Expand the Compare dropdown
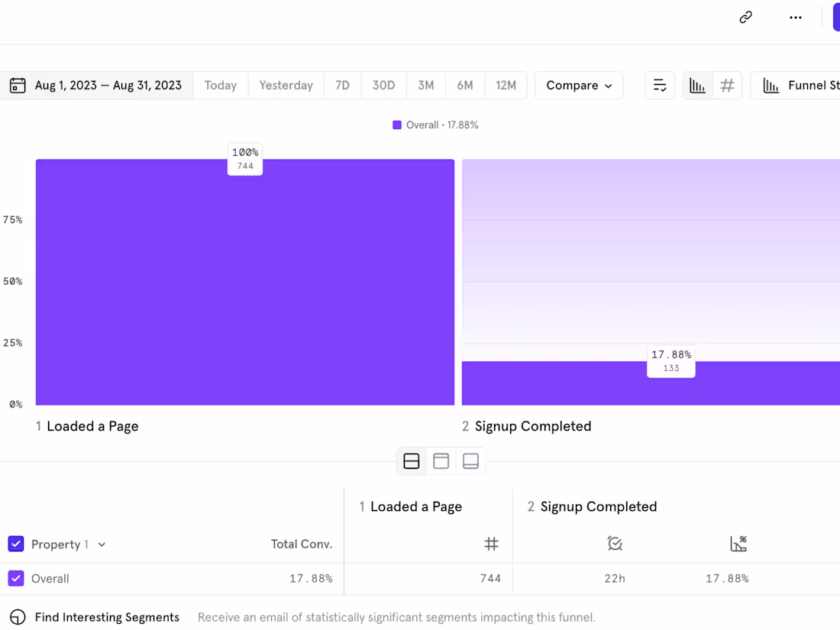 (579, 86)
